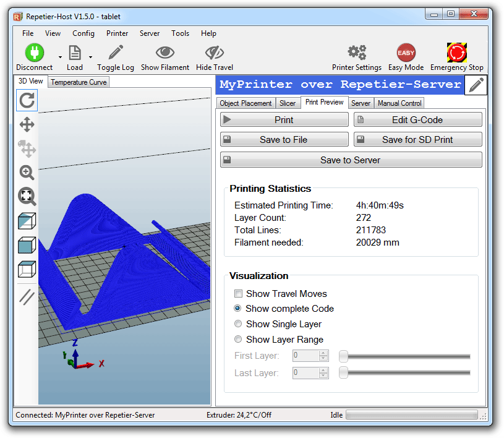This screenshot has height=438, width=504.
Task: Edit printer name with pencil icon
Action: (476, 85)
